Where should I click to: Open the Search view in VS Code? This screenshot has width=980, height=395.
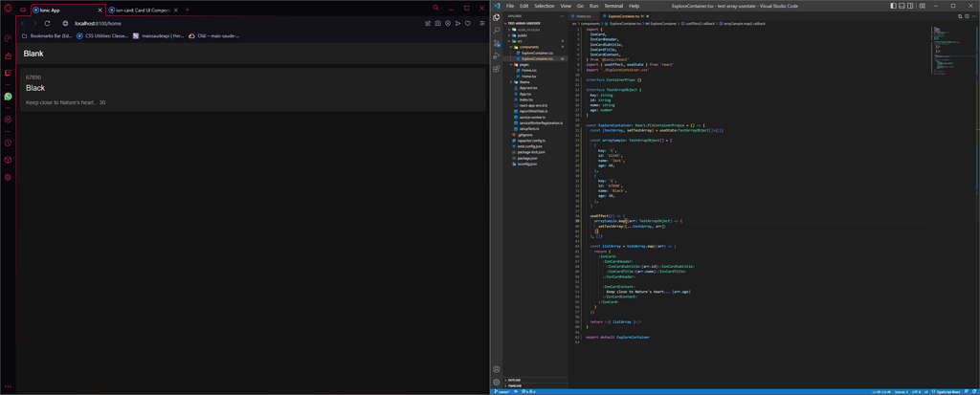[x=497, y=31]
